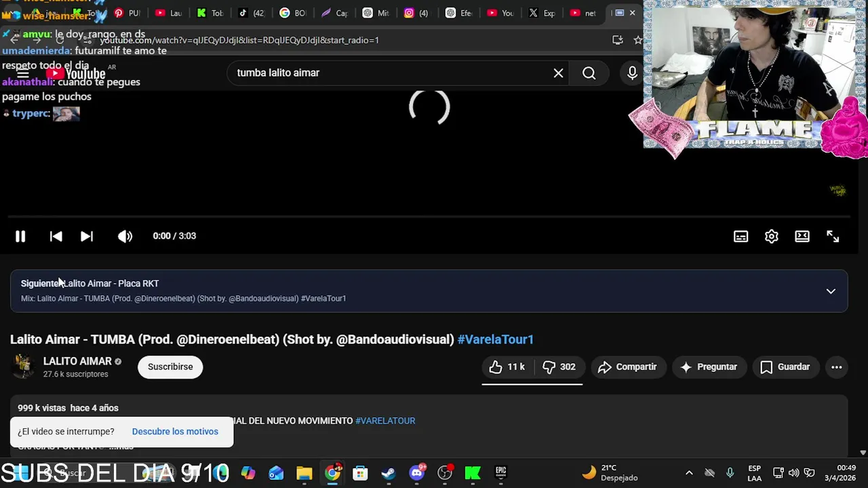Switch to the YouTube 'Lau' tab
Viewport: 868px width, 488px height.
pos(169,13)
